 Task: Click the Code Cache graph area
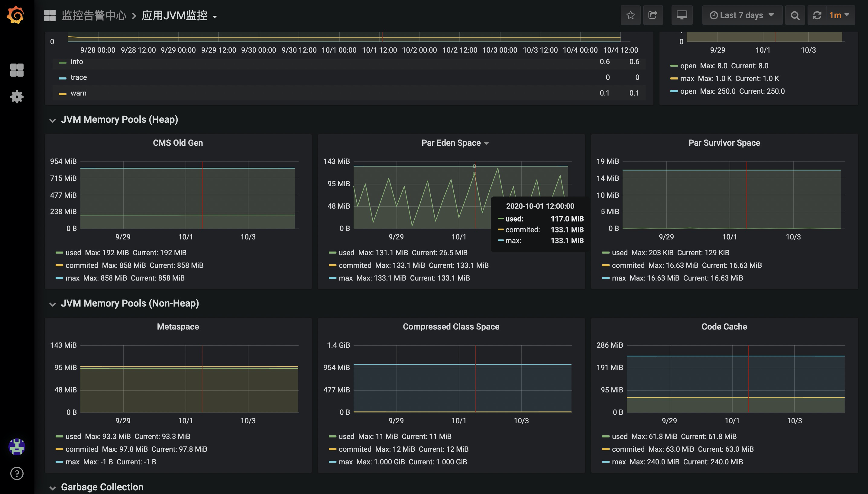tap(735, 379)
